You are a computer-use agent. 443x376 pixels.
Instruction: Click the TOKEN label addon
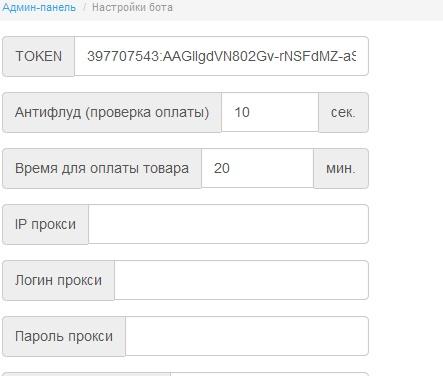(x=39, y=56)
